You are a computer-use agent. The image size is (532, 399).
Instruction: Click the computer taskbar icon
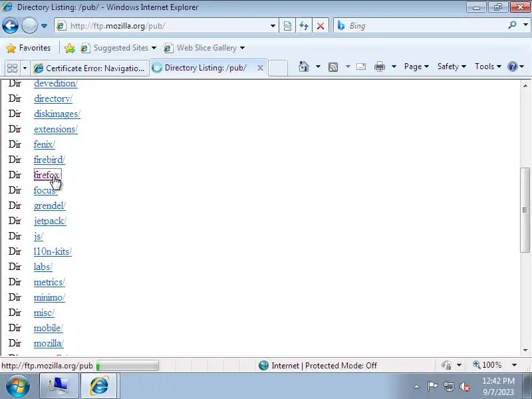coord(59,386)
